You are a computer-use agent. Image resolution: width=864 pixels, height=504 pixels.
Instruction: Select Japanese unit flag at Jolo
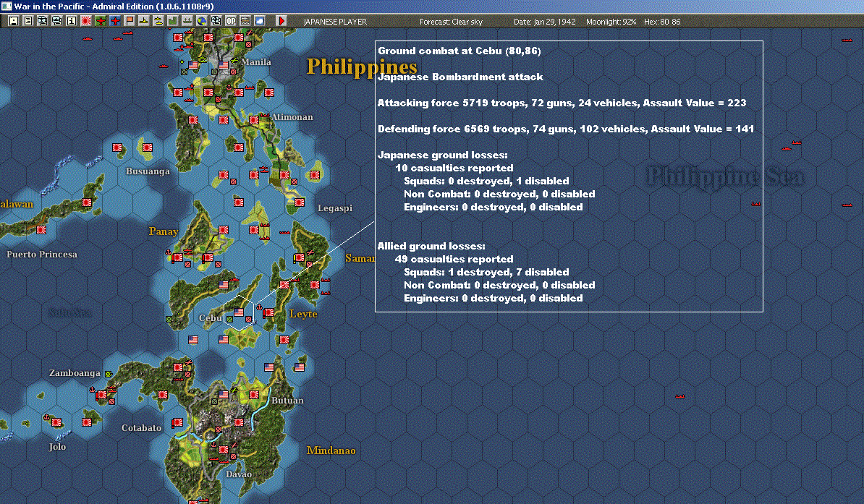pos(56,422)
